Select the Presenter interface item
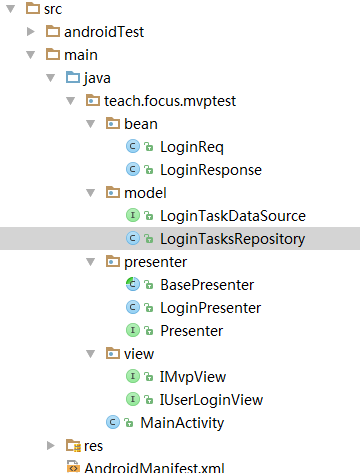Viewport: 360px width, 473px height. pos(191,331)
